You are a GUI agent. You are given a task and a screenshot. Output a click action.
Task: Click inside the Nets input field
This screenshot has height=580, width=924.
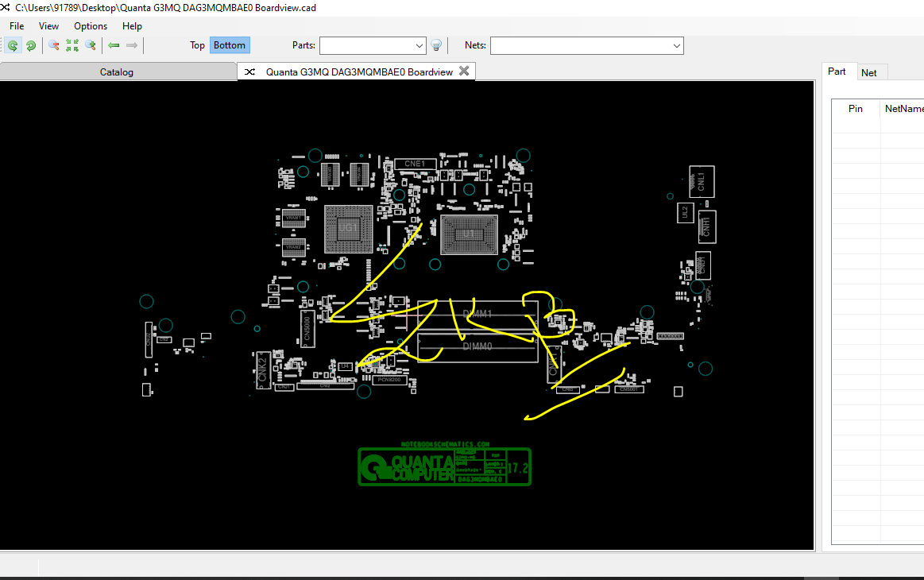[581, 45]
